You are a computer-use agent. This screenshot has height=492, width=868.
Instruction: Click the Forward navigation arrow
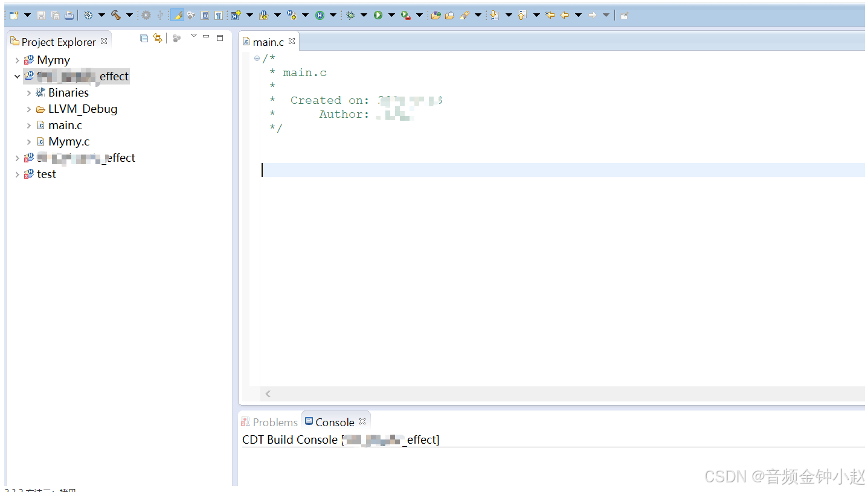tap(593, 15)
